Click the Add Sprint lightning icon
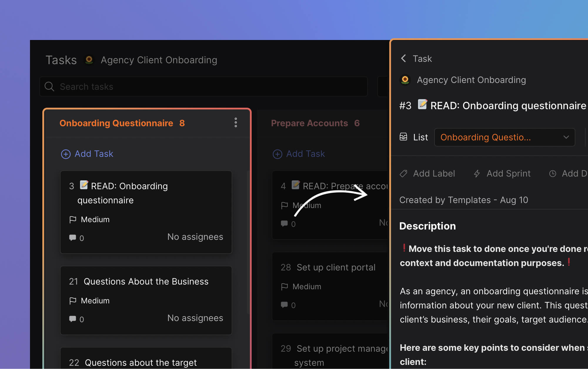The height and width of the screenshot is (369, 588). [477, 174]
